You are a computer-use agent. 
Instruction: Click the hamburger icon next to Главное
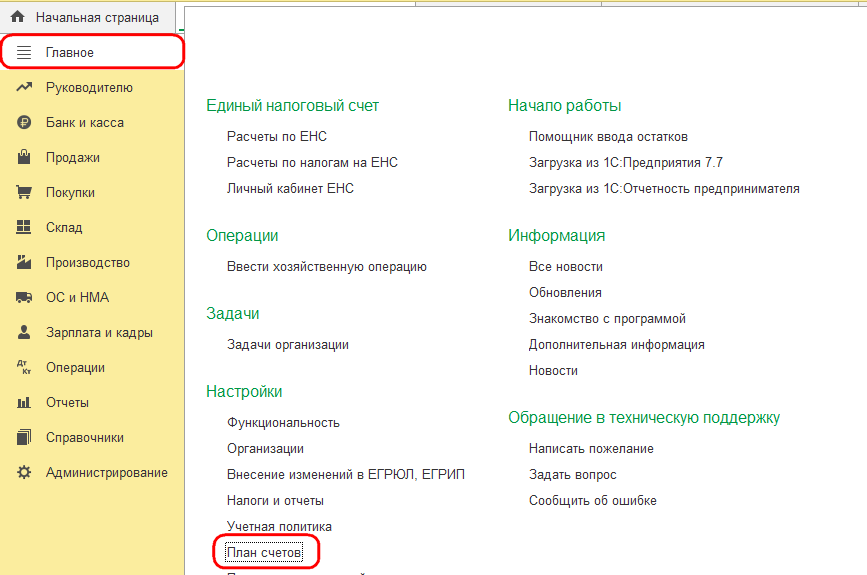[x=24, y=53]
